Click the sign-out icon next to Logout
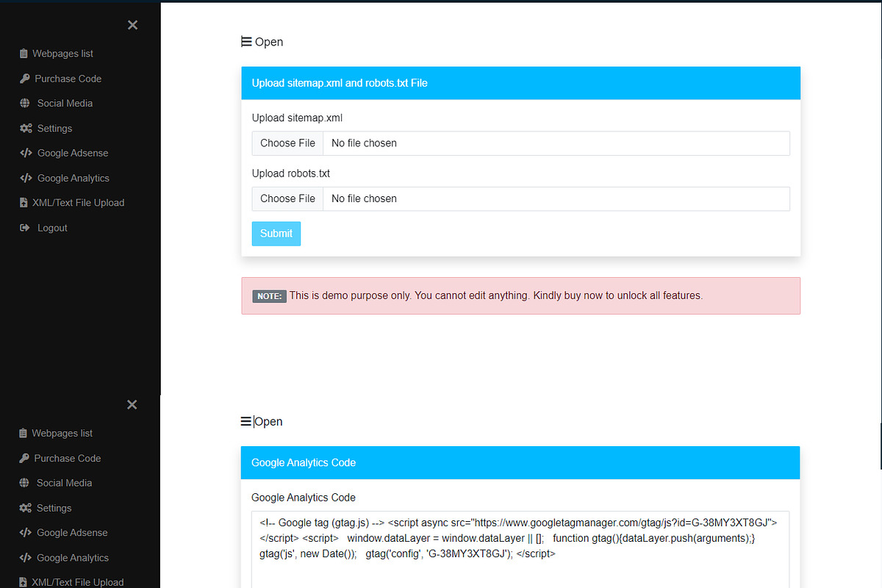Viewport: 882px width, 588px height. point(24,228)
